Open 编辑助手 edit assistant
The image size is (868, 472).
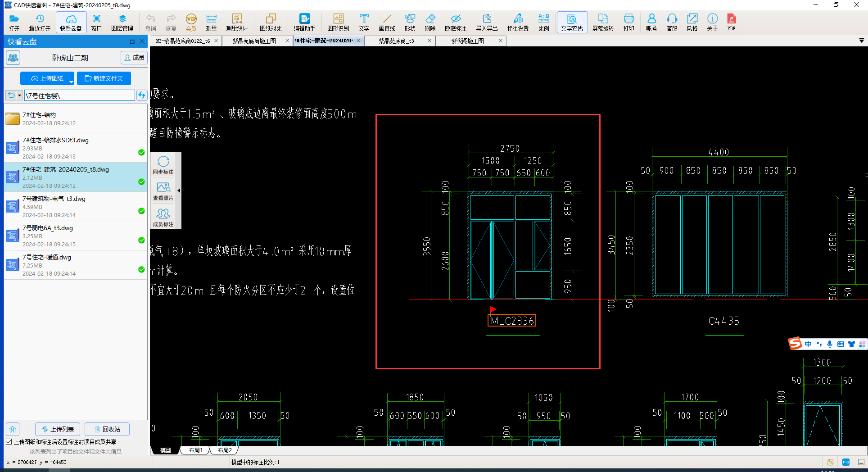305,23
